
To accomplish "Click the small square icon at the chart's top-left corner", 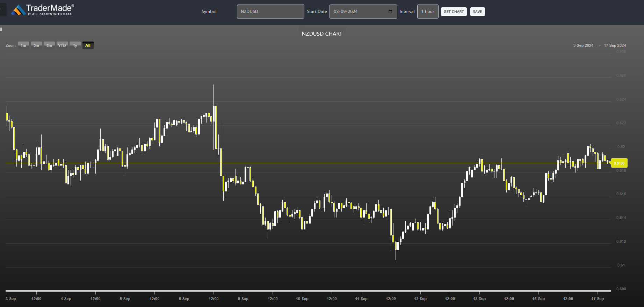I will [x=1, y=29].
